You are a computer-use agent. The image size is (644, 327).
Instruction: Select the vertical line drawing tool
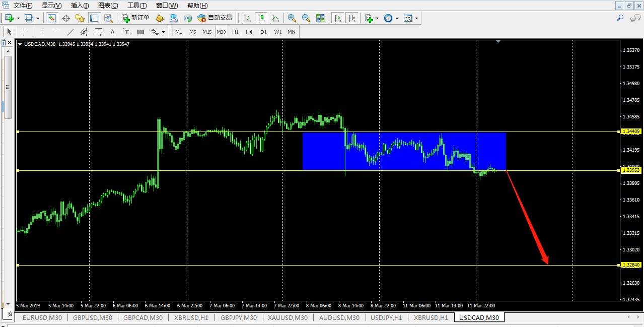[x=42, y=32]
